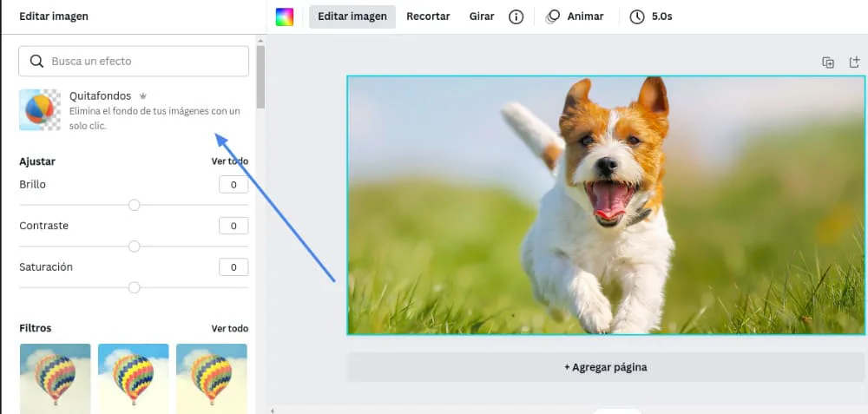Screen dimensions: 868x414
Task: Click the Contraste slider handle
Action: (x=134, y=246)
